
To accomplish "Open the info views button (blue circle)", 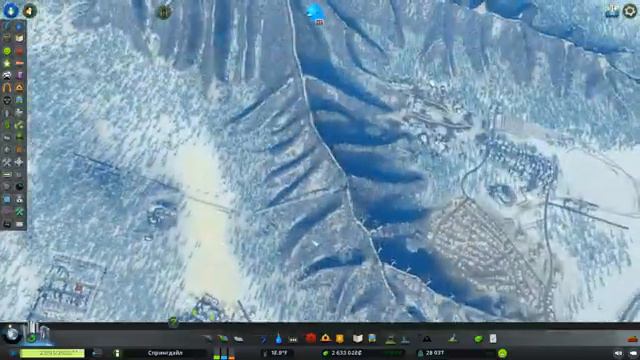I will 11,10.
